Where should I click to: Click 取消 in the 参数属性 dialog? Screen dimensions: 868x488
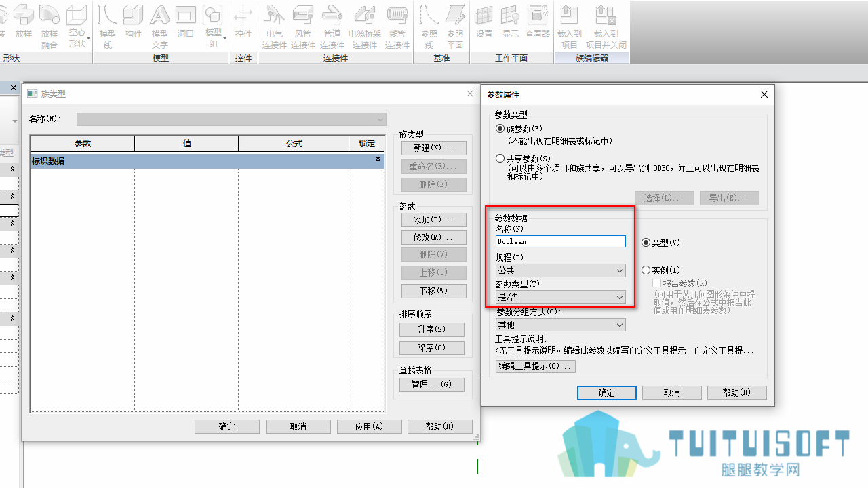coord(672,392)
